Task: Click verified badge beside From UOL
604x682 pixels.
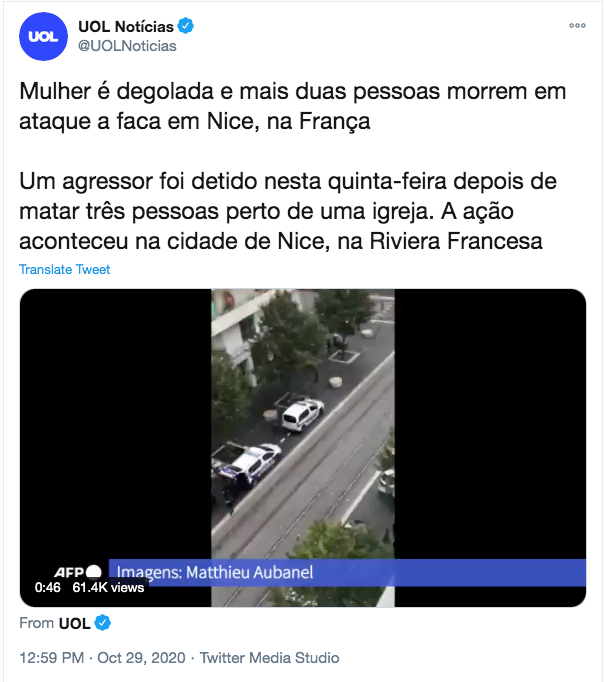Action: 103,623
